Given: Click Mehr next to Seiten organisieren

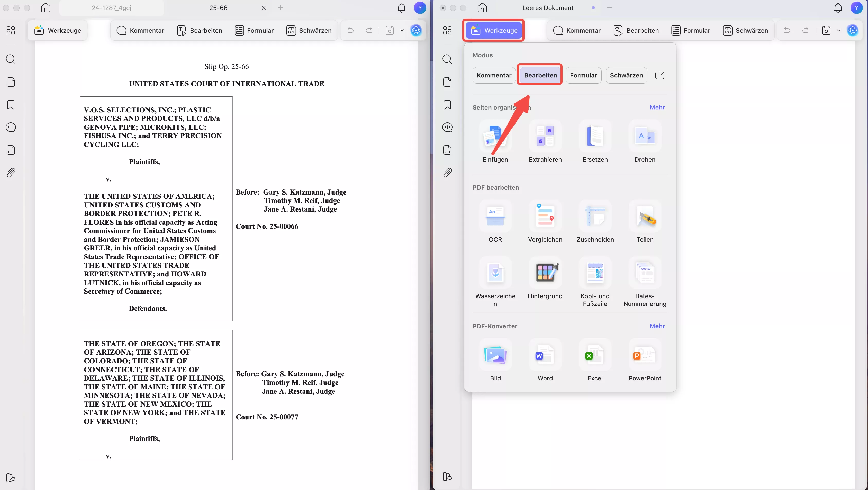Looking at the screenshot, I should [657, 107].
